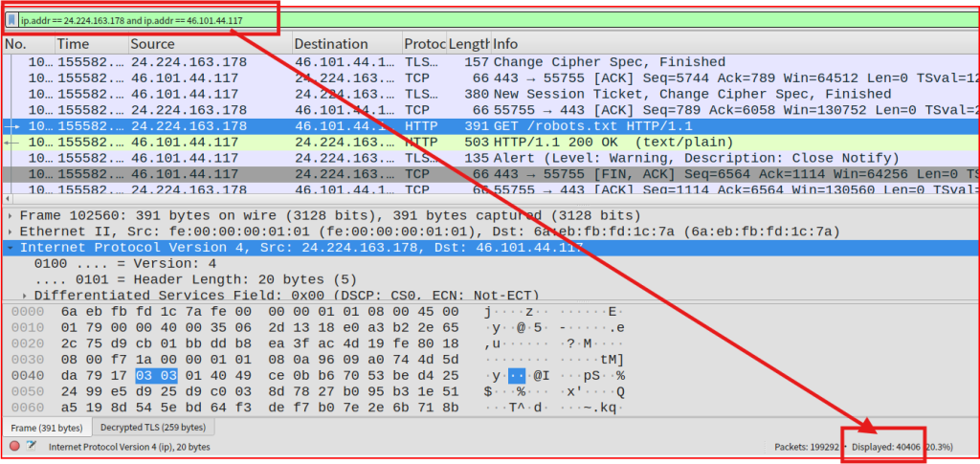This screenshot has height=464, width=980.
Task: Expand the Frame 102560 tree node
Action: tap(11, 215)
